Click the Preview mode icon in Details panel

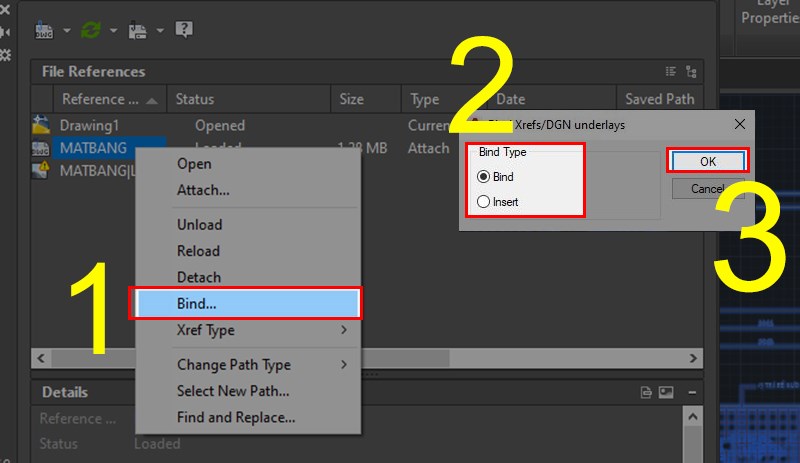666,392
